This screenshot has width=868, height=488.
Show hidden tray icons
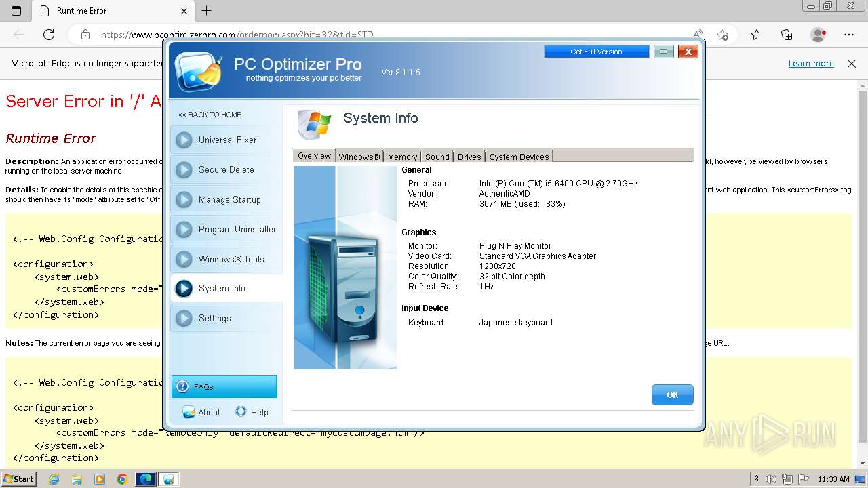click(x=756, y=479)
